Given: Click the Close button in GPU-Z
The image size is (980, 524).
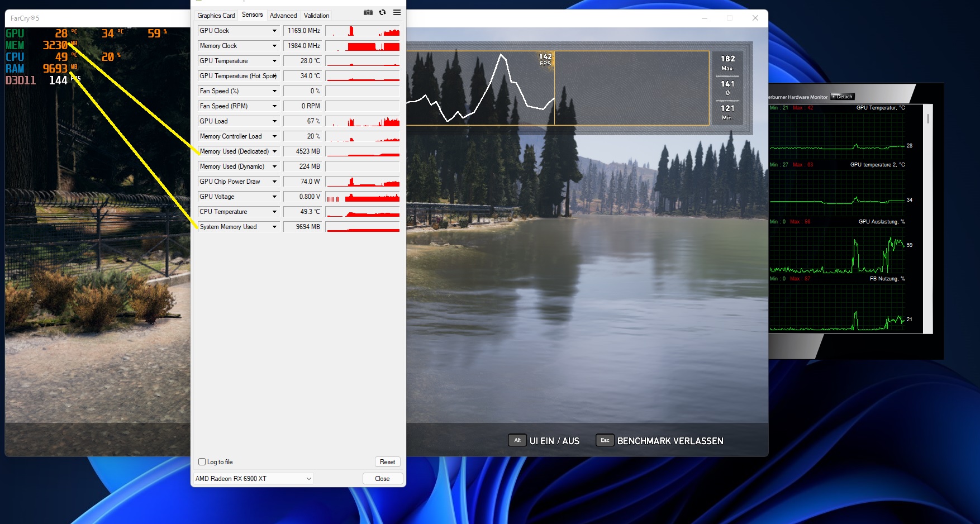Looking at the screenshot, I should click(x=382, y=479).
